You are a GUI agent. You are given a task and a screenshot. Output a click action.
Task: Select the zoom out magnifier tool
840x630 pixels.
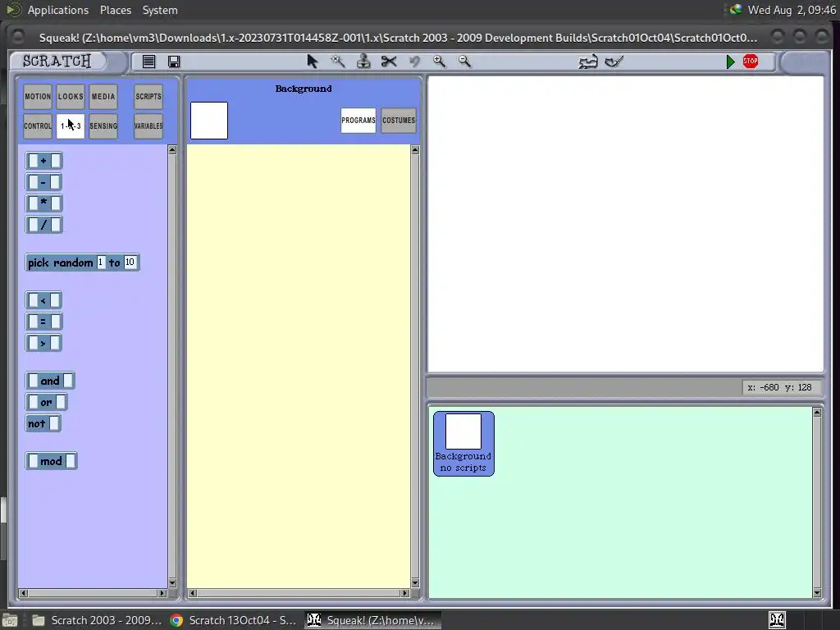point(465,62)
